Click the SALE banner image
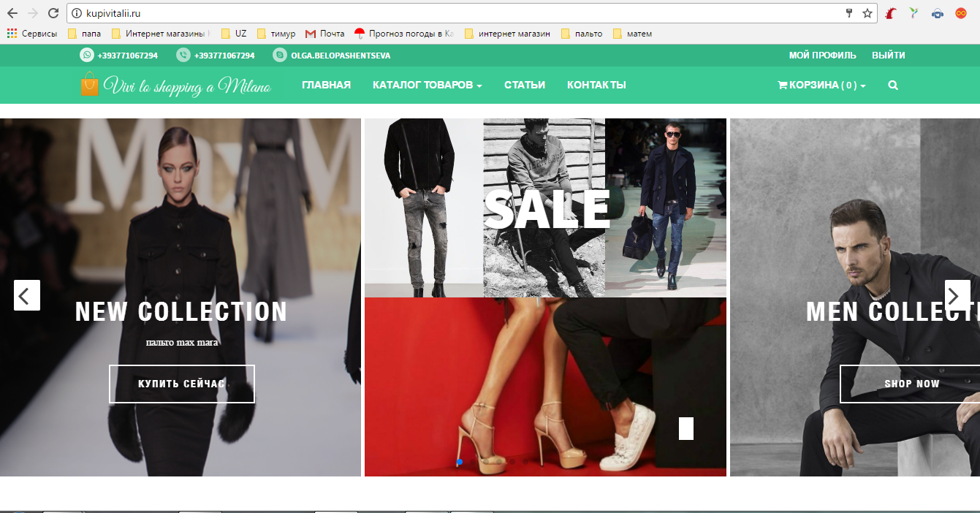Viewport: 980px width, 513px height. pyautogui.click(x=546, y=208)
